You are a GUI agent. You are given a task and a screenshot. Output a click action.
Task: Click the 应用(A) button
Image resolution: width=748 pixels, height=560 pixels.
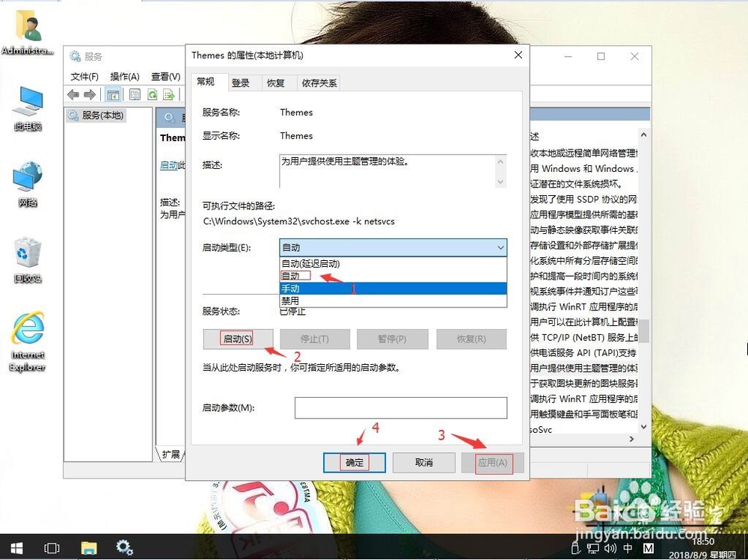pos(493,462)
